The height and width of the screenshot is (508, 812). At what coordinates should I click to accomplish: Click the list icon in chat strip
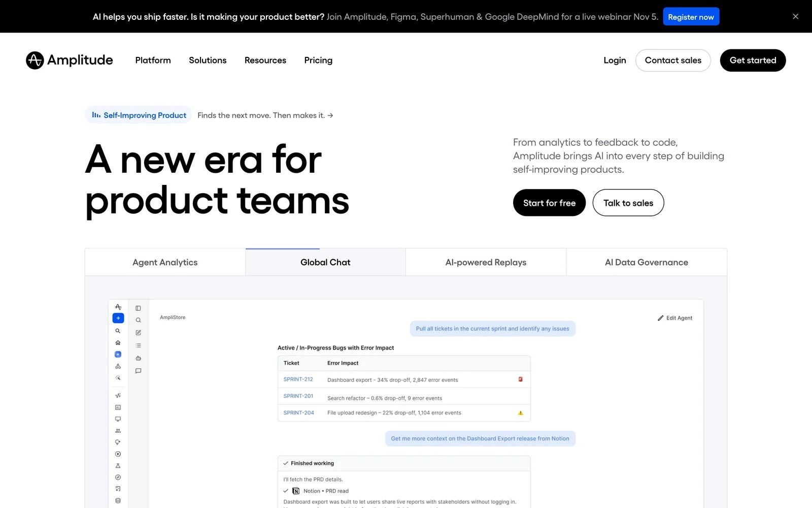[138, 345]
